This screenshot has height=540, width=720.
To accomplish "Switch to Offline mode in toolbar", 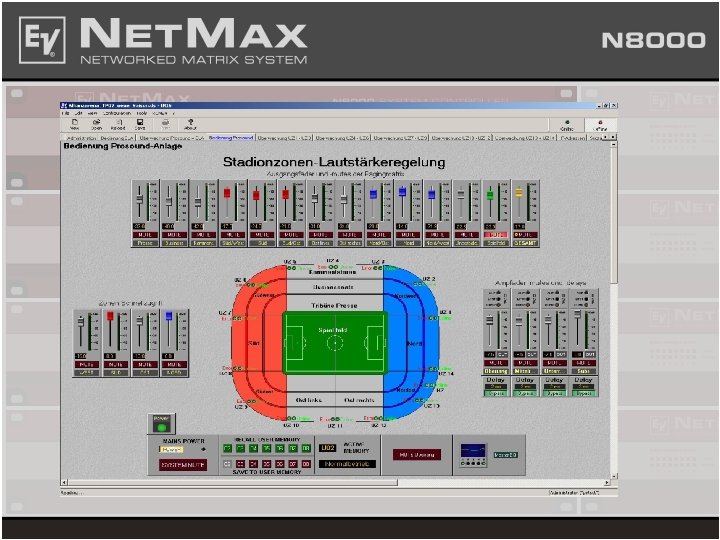I will click(600, 125).
